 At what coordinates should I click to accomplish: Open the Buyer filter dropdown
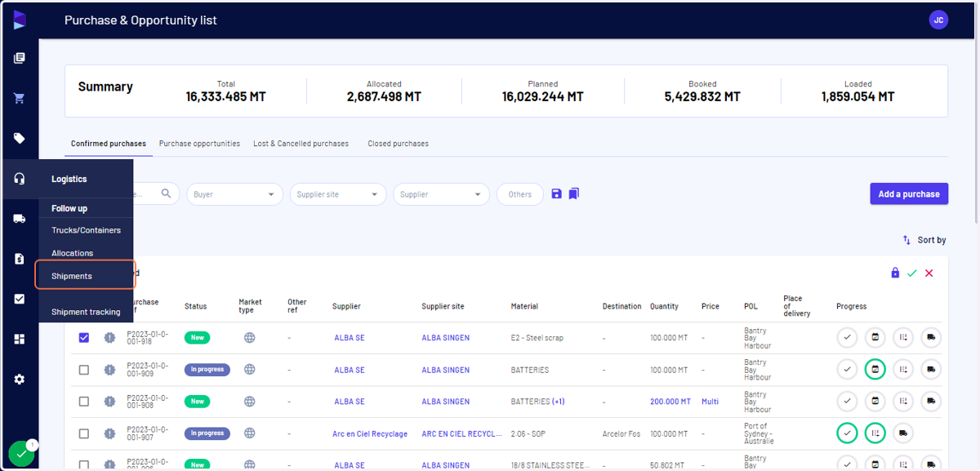[234, 194]
